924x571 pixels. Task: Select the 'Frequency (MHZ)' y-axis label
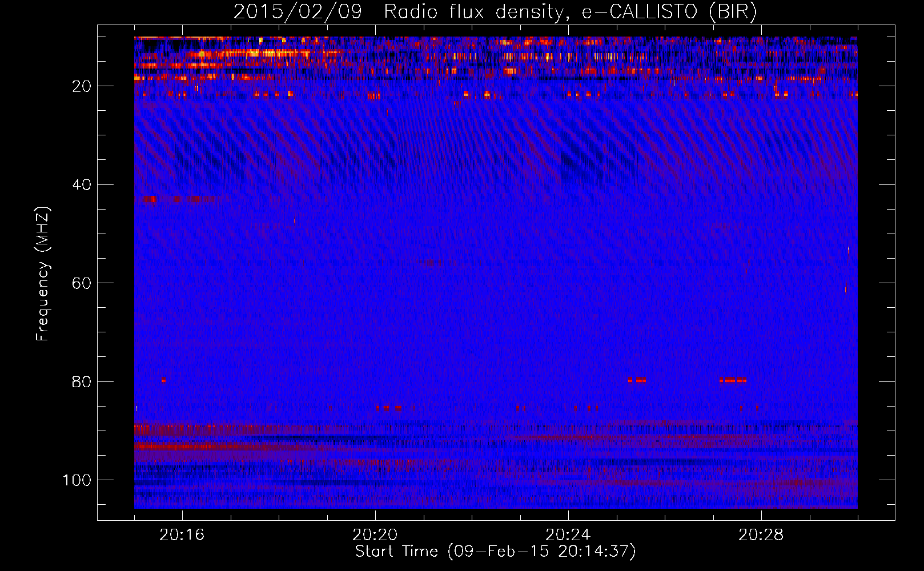tap(43, 274)
